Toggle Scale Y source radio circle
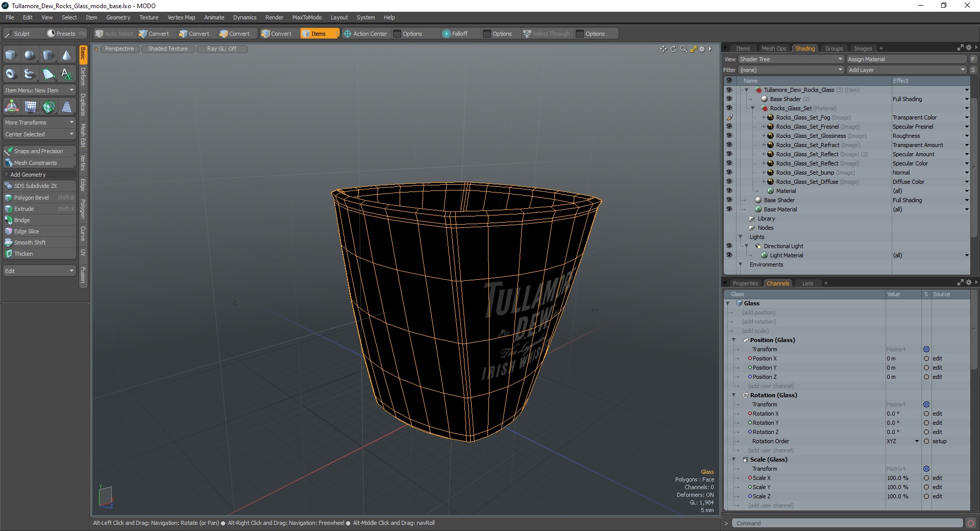This screenshot has height=531, width=980. [x=926, y=487]
